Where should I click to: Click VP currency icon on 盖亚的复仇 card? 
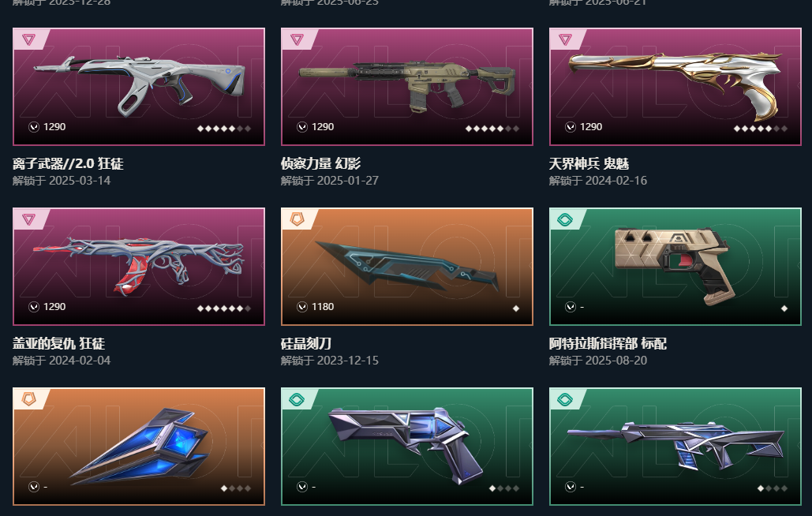click(x=34, y=307)
